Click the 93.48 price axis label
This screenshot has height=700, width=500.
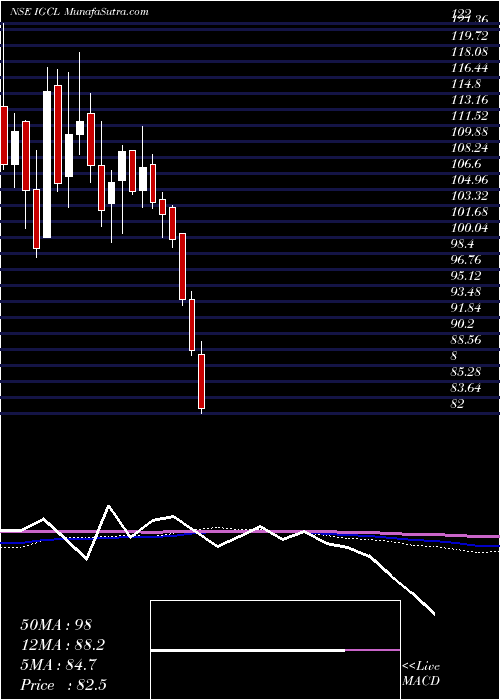click(466, 292)
